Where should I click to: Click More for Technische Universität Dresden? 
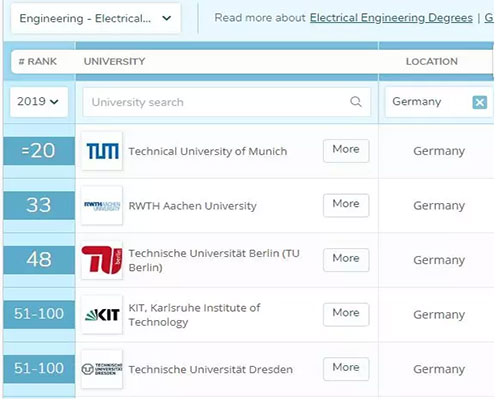pyautogui.click(x=346, y=369)
